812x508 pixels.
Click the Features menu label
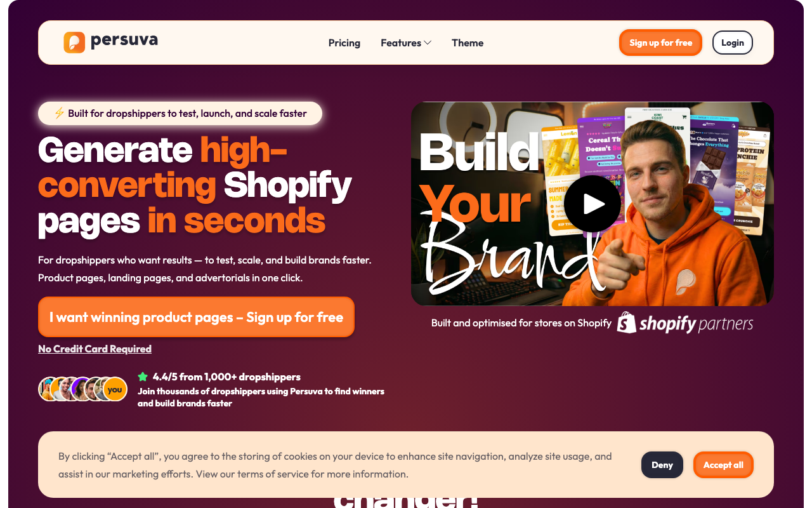coord(401,43)
